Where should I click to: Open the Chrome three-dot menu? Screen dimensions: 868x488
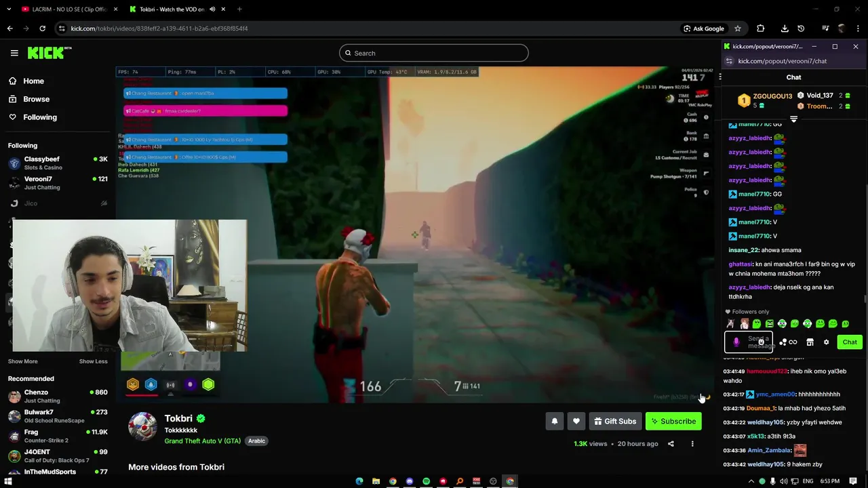(x=858, y=28)
